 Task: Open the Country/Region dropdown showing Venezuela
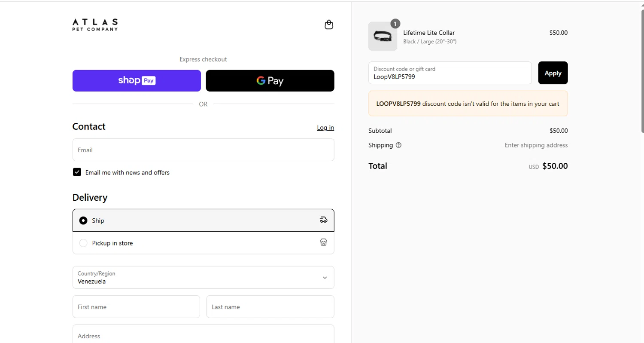[204, 277]
